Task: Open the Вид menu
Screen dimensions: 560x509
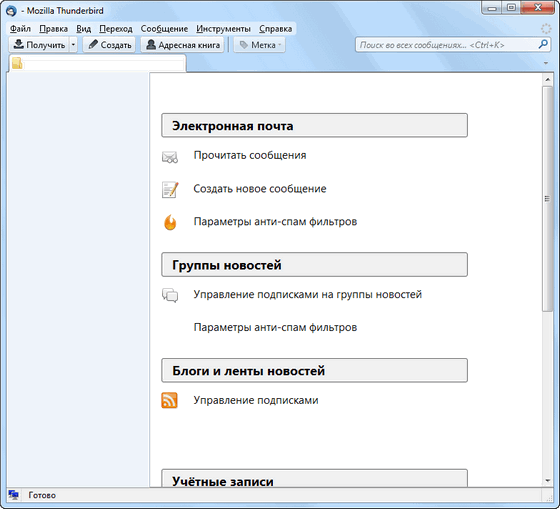Action: point(84,29)
